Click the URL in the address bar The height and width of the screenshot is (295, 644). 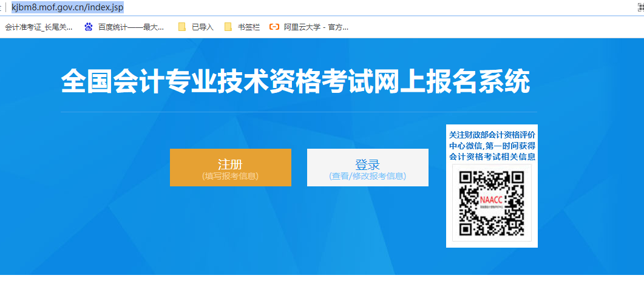point(67,7)
